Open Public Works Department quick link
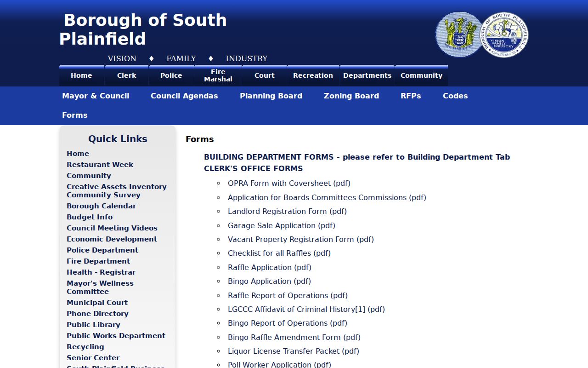Viewport: 588px width, 368px height. point(116,336)
